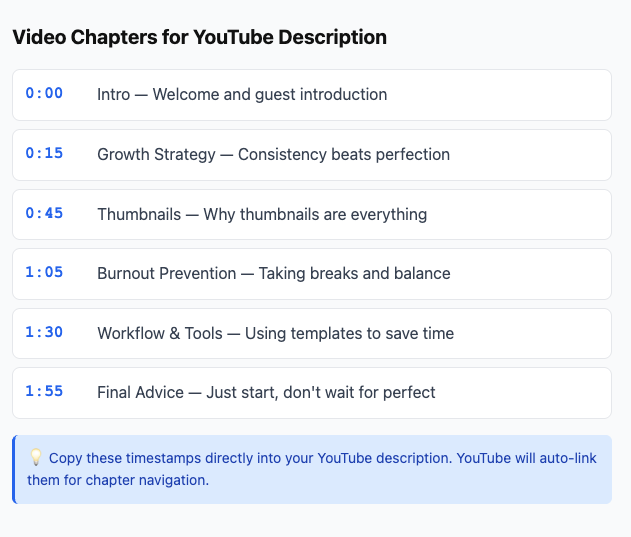Select 'Final Advice — Just start' text
Viewport: 631px width, 537px height.
pyautogui.click(x=188, y=392)
